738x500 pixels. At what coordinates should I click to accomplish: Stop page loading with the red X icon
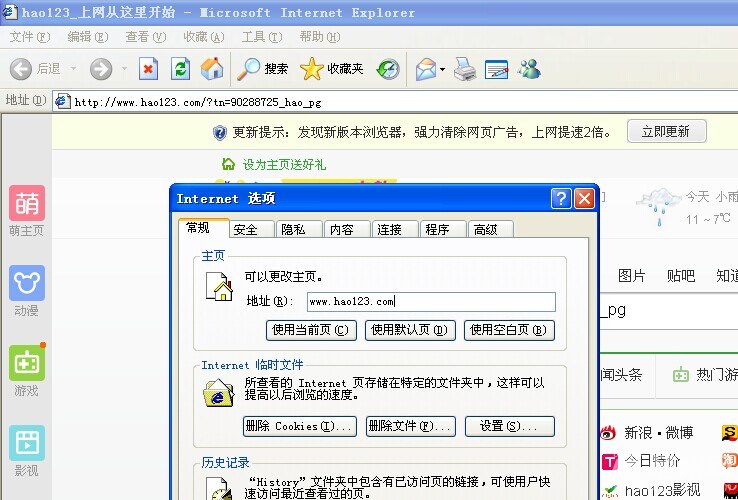pyautogui.click(x=148, y=69)
